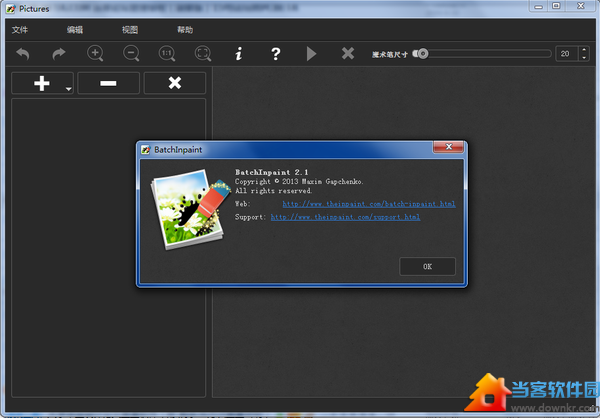Decrease marker size with the down stepper arrow
The width and height of the screenshot is (600, 418).
(584, 57)
